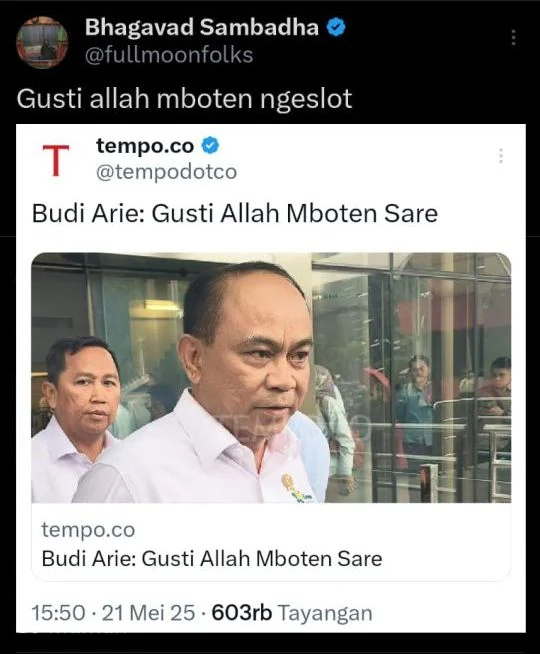Viewport: 540px width, 654px height.
Task: Click the red T tempo.co logo
Action: pyautogui.click(x=56, y=160)
